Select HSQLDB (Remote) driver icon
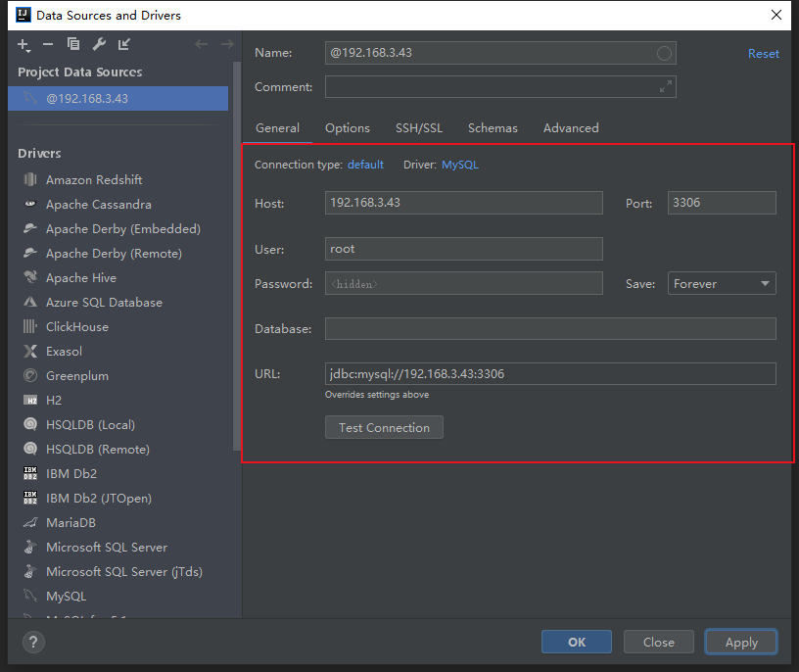This screenshot has height=672, width=799. pyautogui.click(x=30, y=449)
